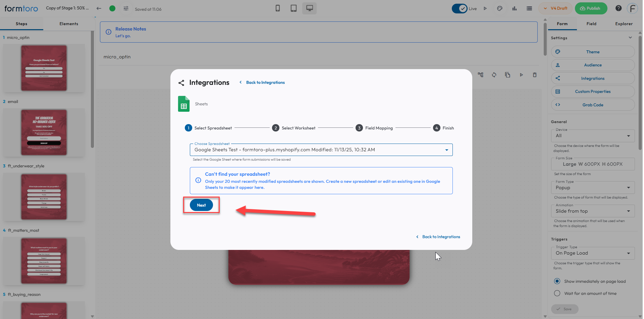The image size is (644, 319).
Task: Click the formtoro logo
Action: pos(21,8)
